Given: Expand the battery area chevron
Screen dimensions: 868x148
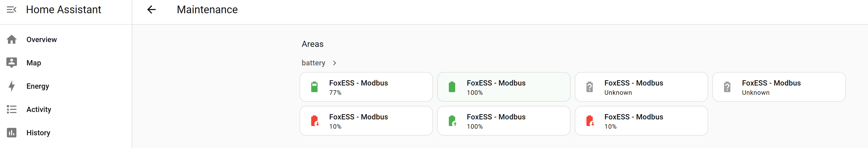Looking at the screenshot, I should click(334, 63).
